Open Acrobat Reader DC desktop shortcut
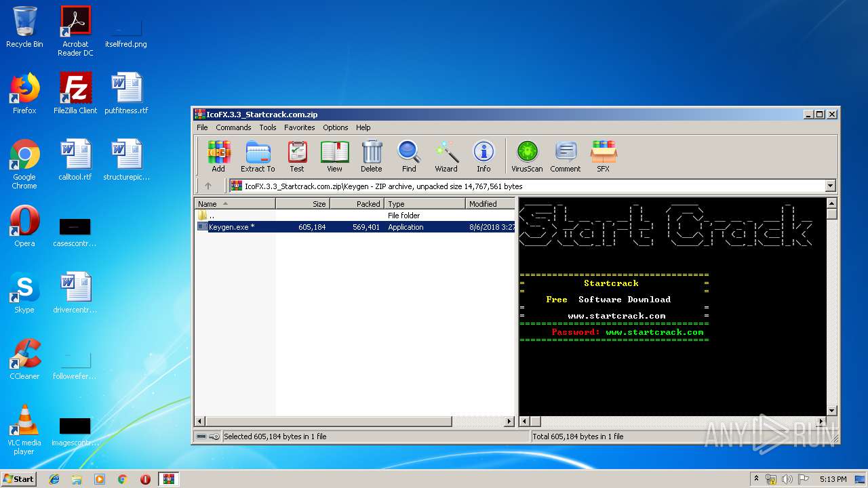868x488 pixels. coord(75,31)
